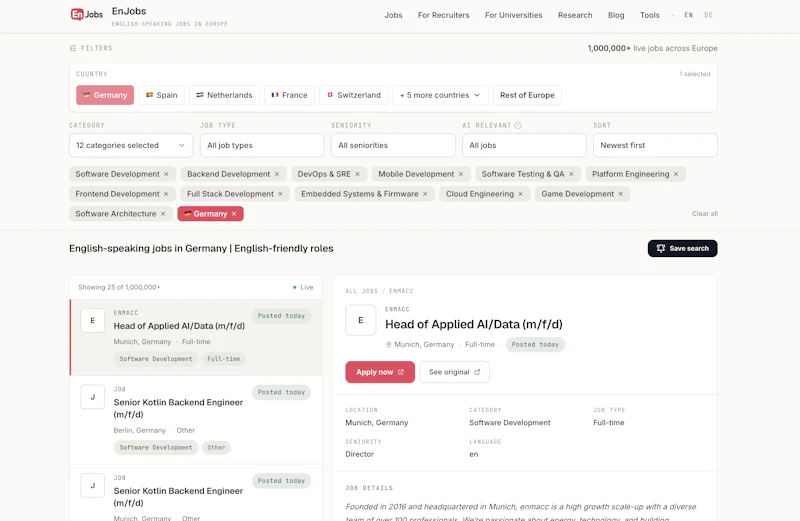Toggle Spain country filter
Screen dimensions: 800x521
tap(161, 95)
